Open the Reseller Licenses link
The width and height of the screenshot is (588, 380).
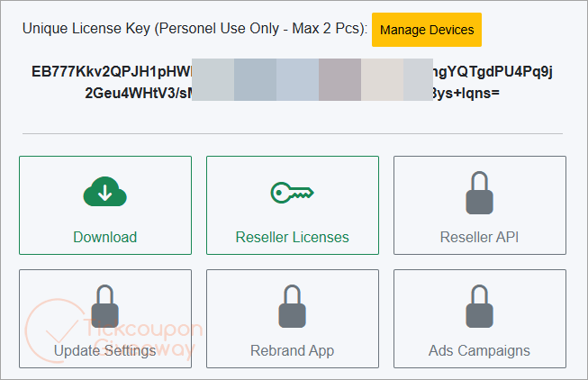click(x=292, y=237)
